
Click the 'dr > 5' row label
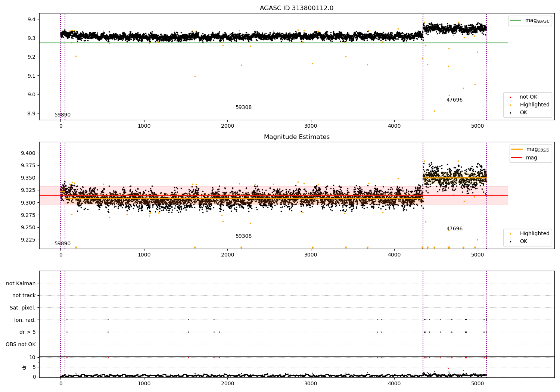(x=28, y=332)
